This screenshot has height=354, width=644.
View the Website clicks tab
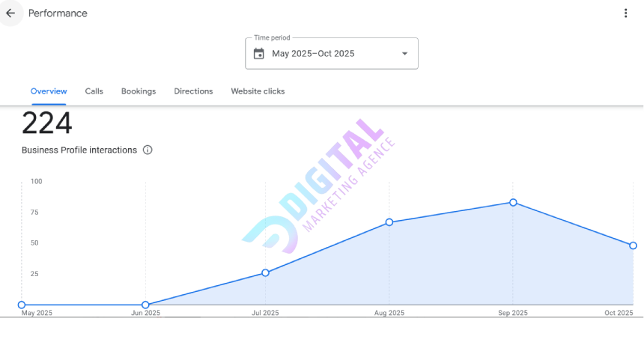coord(258,91)
